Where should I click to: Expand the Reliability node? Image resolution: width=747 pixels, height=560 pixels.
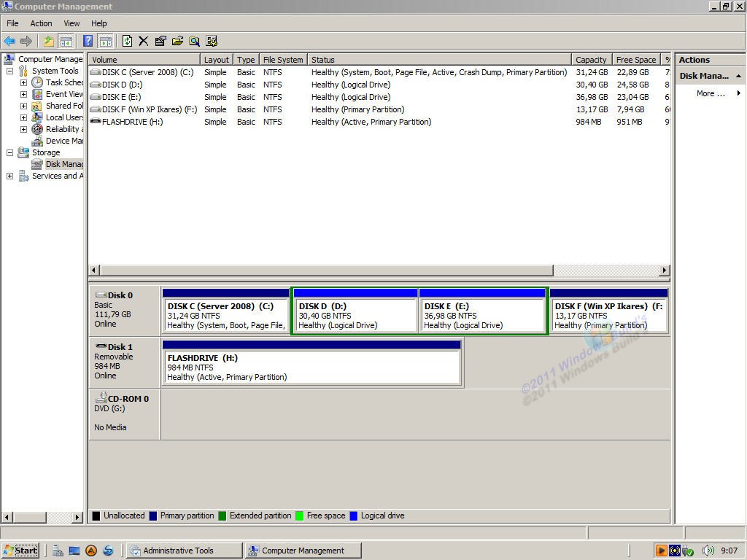pyautogui.click(x=23, y=130)
